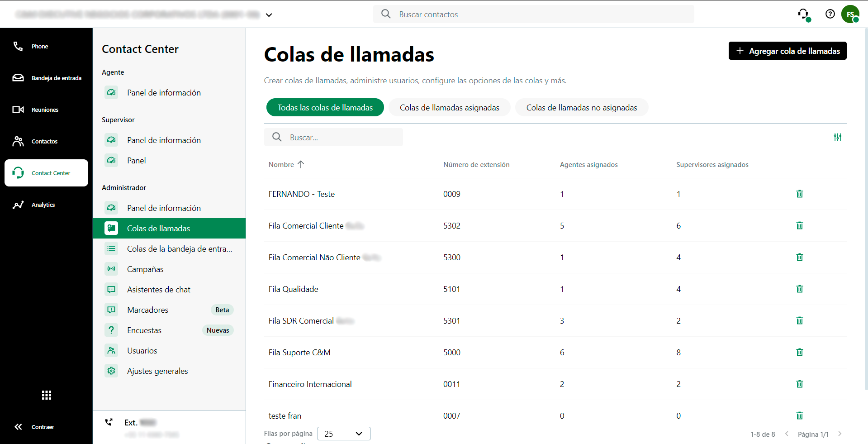
Task: Click the headset status icon in header
Action: [x=803, y=14]
